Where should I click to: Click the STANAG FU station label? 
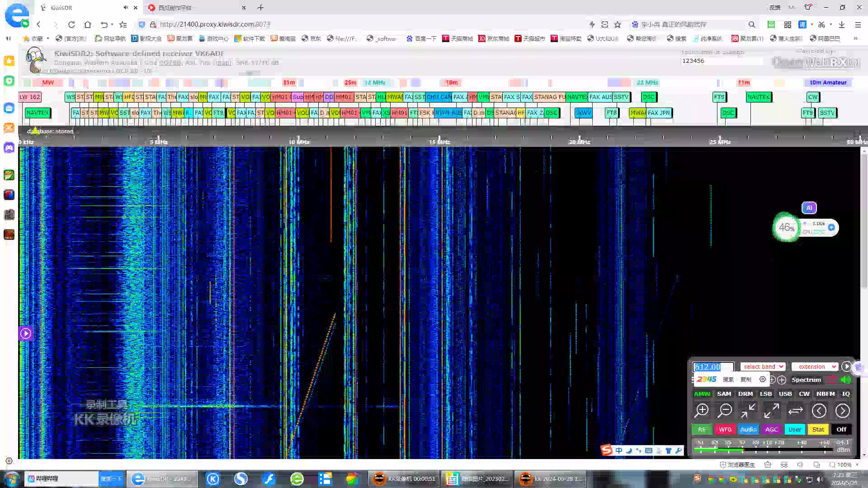click(549, 97)
